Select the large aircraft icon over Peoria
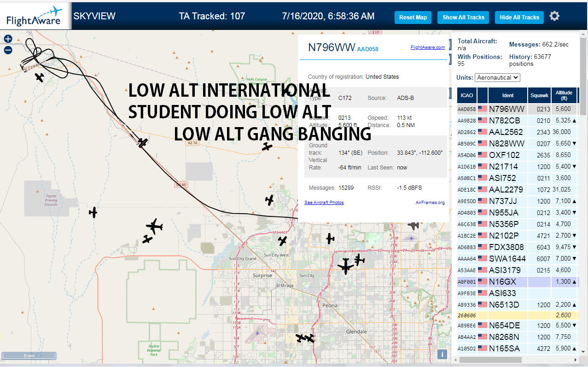588x367 pixels. tap(345, 266)
